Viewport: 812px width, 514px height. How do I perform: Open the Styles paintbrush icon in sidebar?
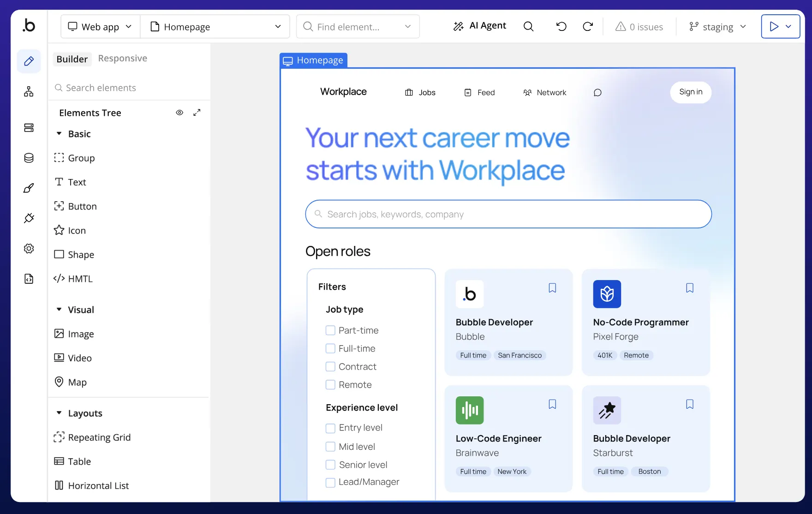pos(29,188)
